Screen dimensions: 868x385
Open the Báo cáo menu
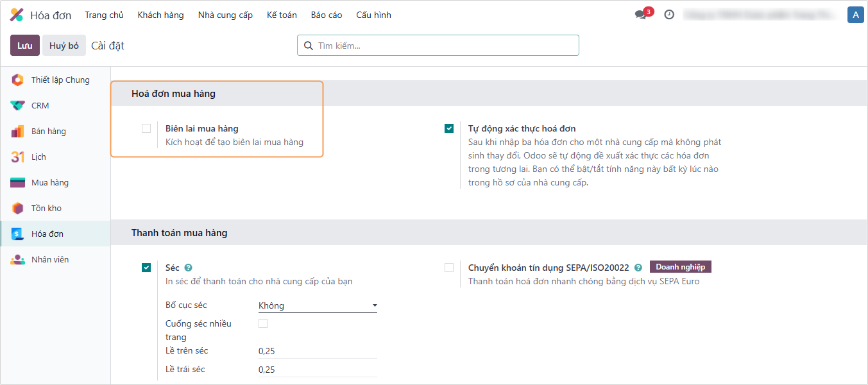coord(327,15)
